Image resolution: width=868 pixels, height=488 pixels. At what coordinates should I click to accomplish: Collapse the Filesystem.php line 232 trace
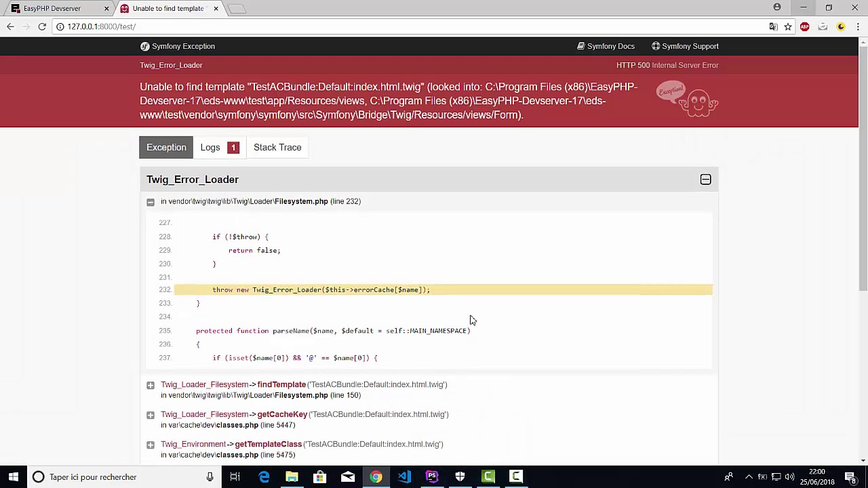pyautogui.click(x=151, y=202)
